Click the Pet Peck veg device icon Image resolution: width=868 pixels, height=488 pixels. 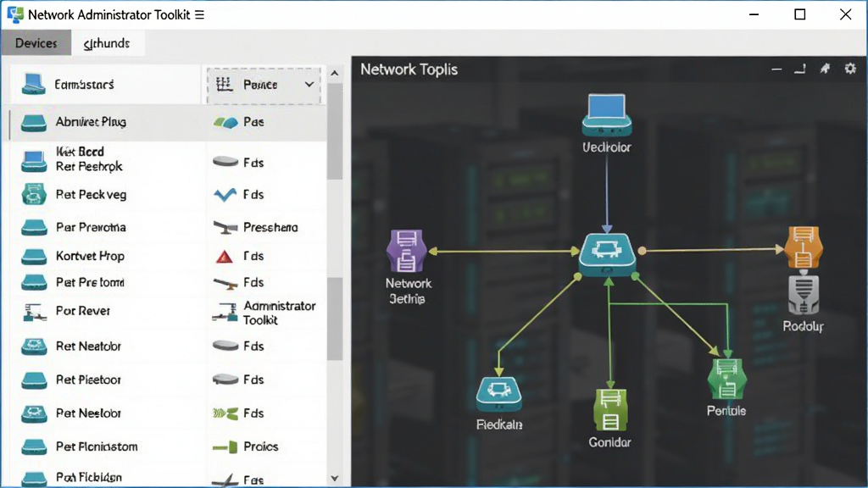click(x=34, y=195)
